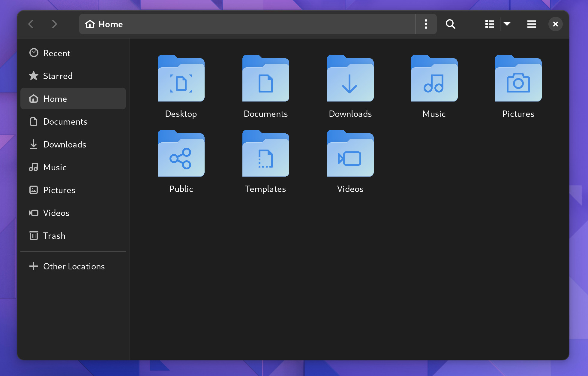
Task: Click the search icon in the toolbar
Action: click(x=450, y=24)
